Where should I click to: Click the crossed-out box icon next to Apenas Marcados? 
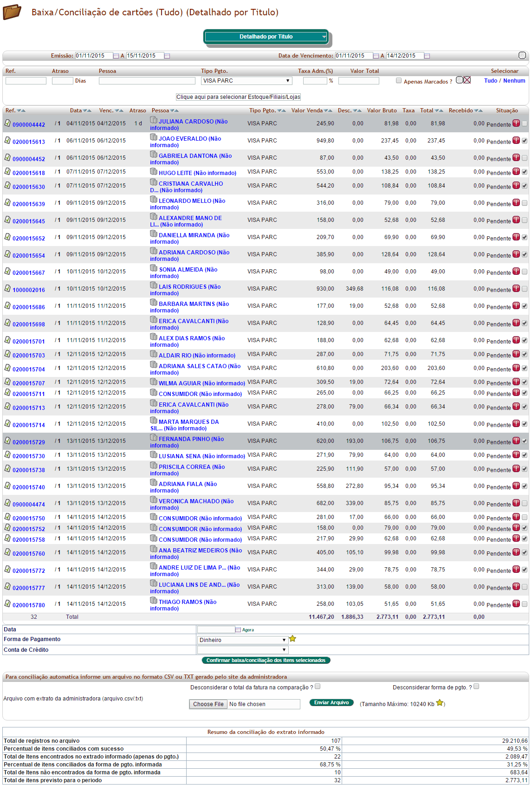point(467,80)
